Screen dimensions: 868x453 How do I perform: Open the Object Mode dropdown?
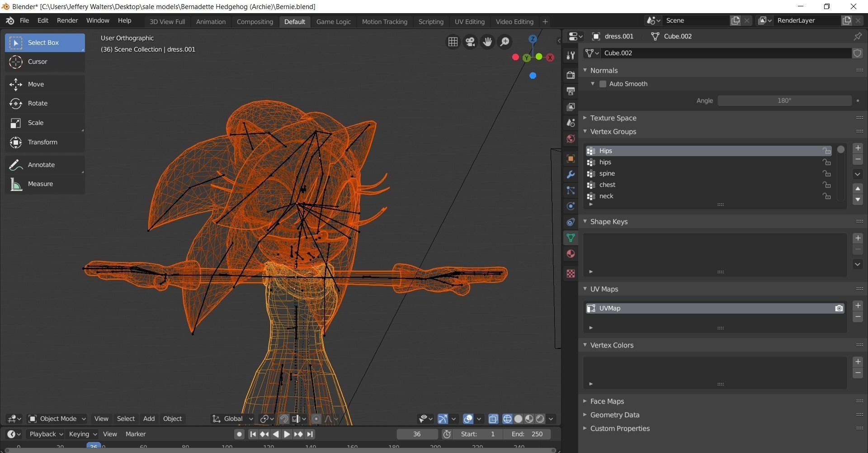click(57, 419)
